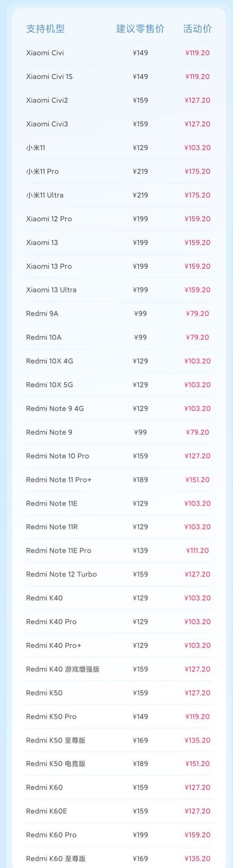233x868 pixels.
Task: Select the Redmi 9A row label
Action: click(42, 314)
